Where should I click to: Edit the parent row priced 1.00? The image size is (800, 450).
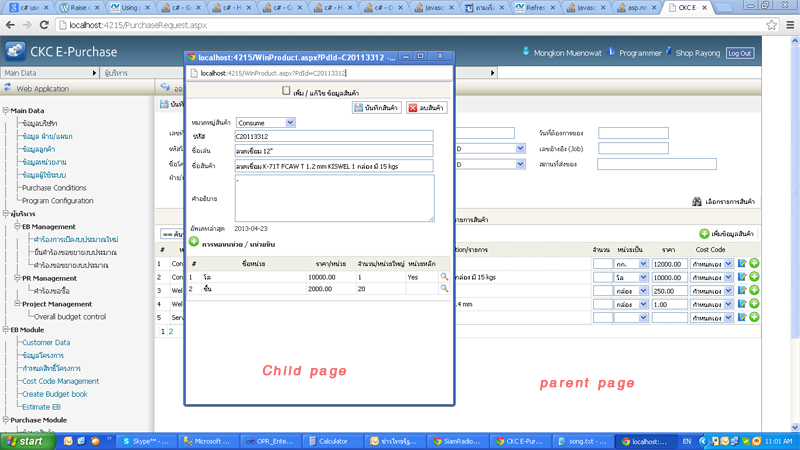point(742,304)
